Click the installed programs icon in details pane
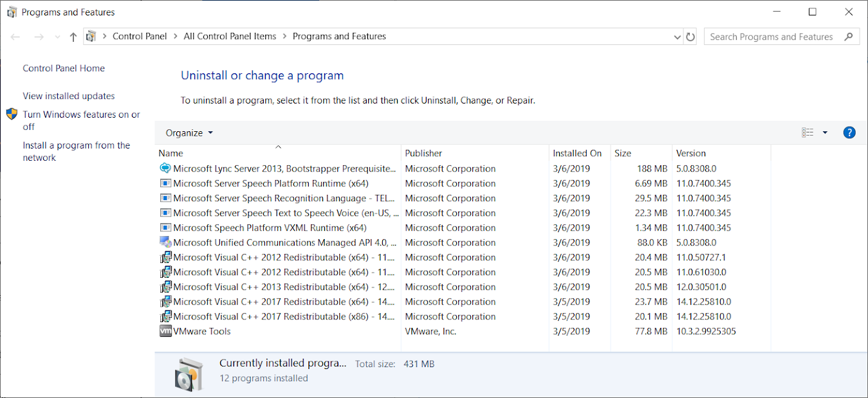 pos(189,374)
